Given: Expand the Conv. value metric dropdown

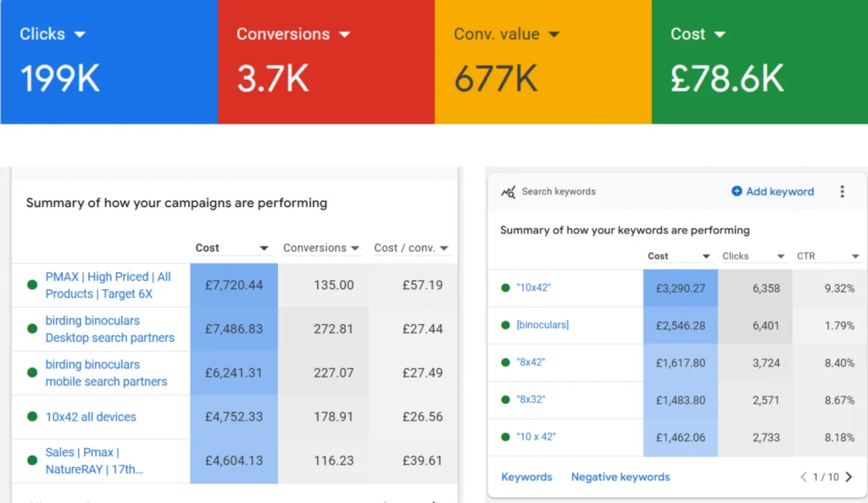Looking at the screenshot, I should pos(554,35).
